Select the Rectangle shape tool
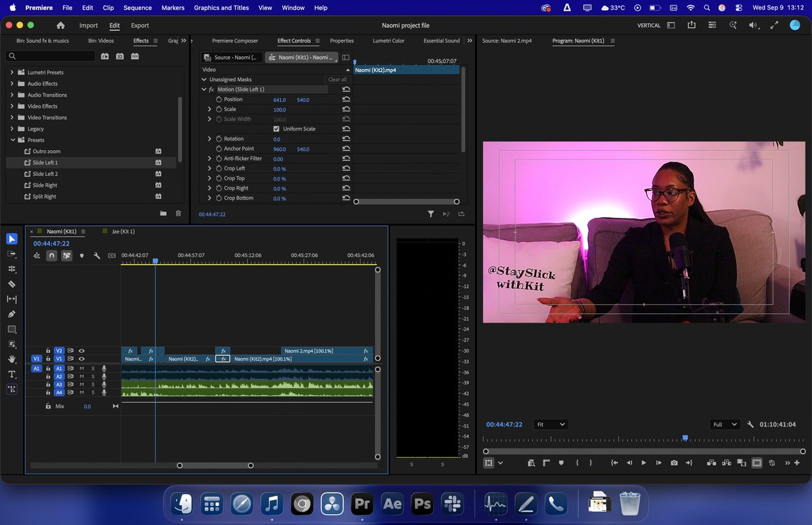Viewport: 812px width, 525px height. 12,329
